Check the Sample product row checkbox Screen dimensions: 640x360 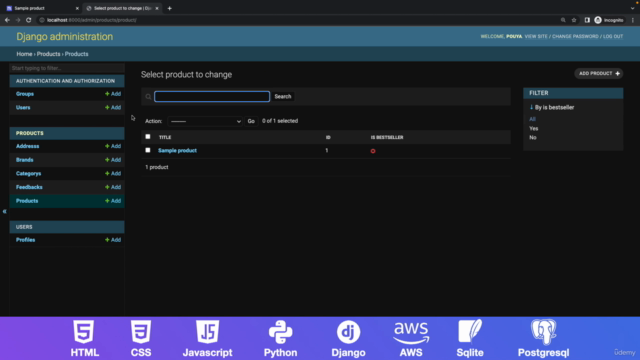(x=148, y=150)
